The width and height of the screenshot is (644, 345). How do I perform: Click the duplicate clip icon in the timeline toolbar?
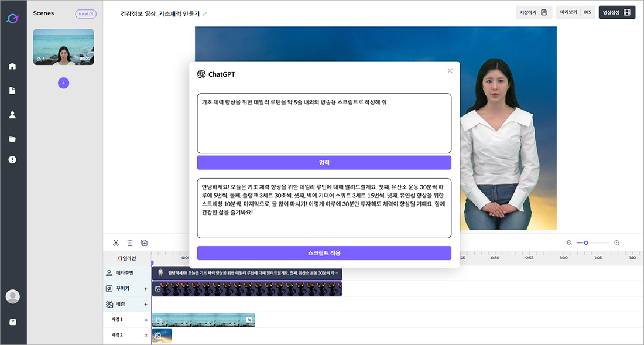[144, 242]
